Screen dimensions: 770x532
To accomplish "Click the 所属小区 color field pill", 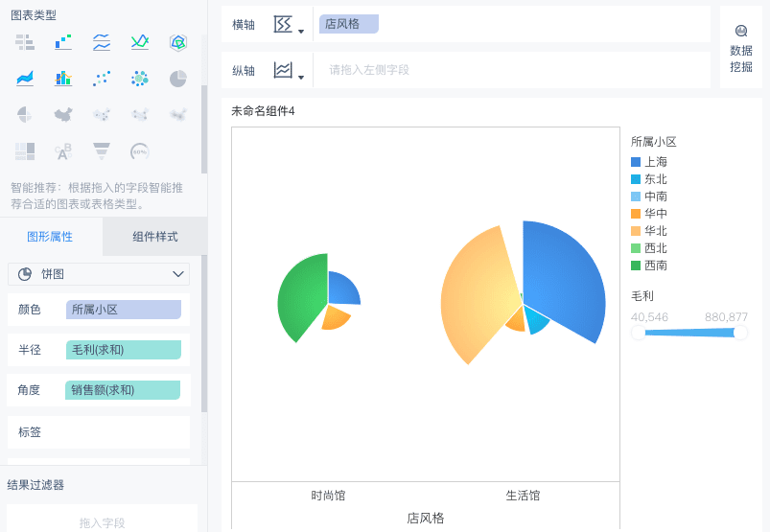I will tap(124, 310).
